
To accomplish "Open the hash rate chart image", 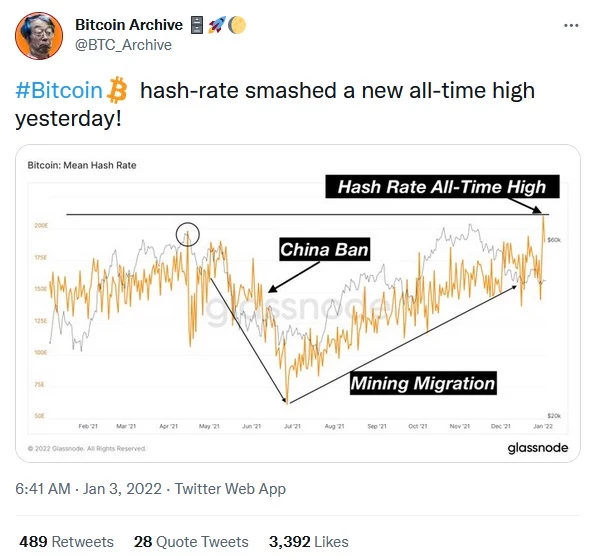I will 298,303.
